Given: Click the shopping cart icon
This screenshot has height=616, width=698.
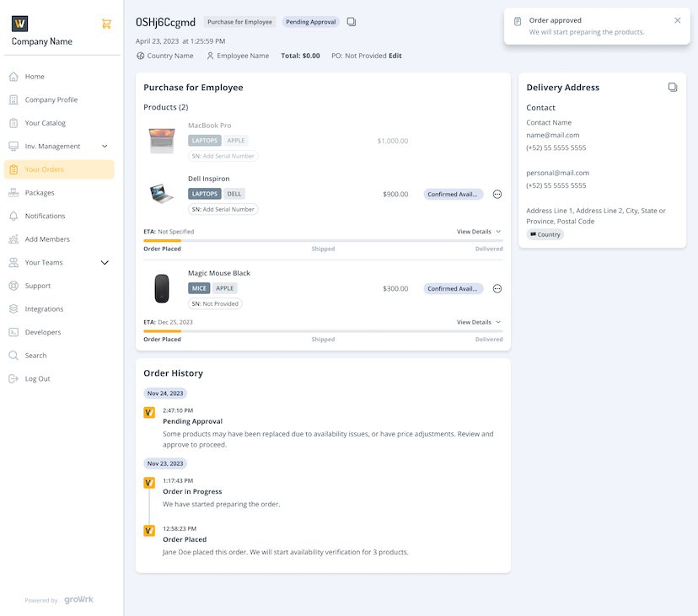Looking at the screenshot, I should [106, 24].
